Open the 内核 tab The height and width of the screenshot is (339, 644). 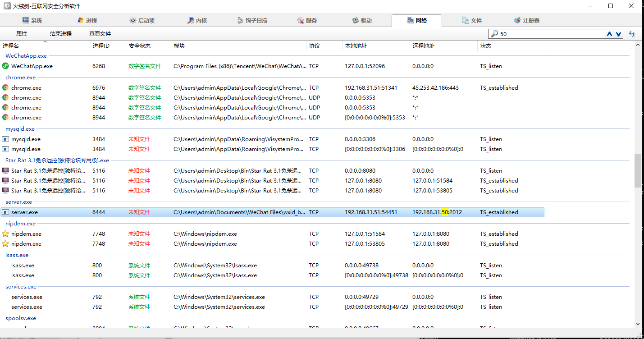point(197,20)
